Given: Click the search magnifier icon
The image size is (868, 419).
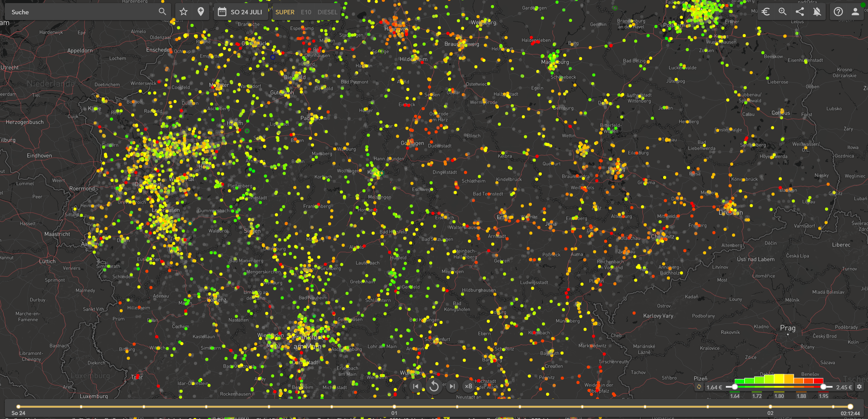Looking at the screenshot, I should coord(162,12).
